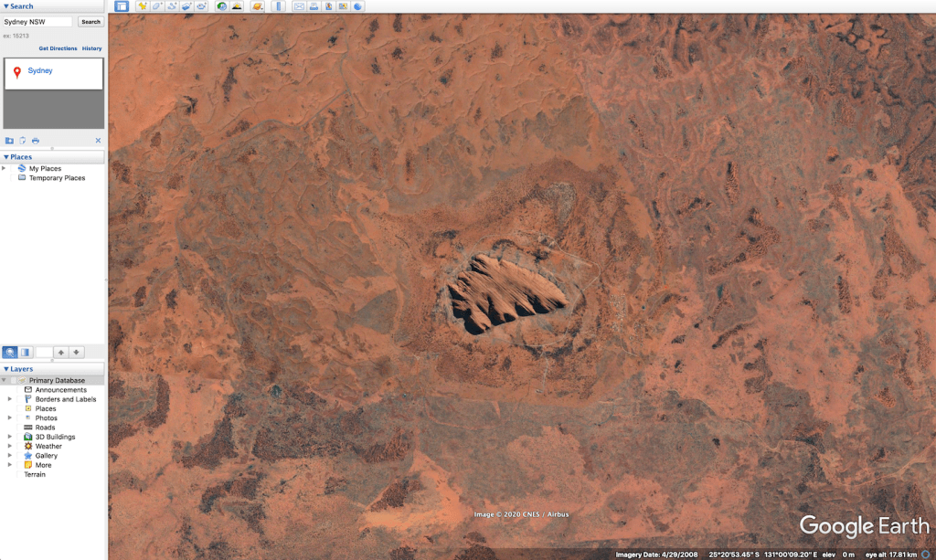The width and height of the screenshot is (936, 560).
Task: Expand the Photos layer node
Action: pos(9,418)
